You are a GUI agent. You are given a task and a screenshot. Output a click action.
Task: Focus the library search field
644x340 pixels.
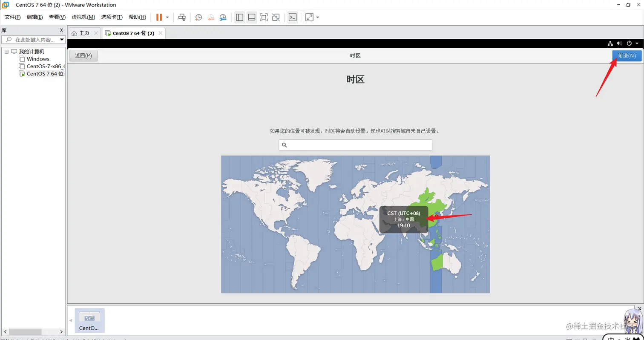(33, 40)
